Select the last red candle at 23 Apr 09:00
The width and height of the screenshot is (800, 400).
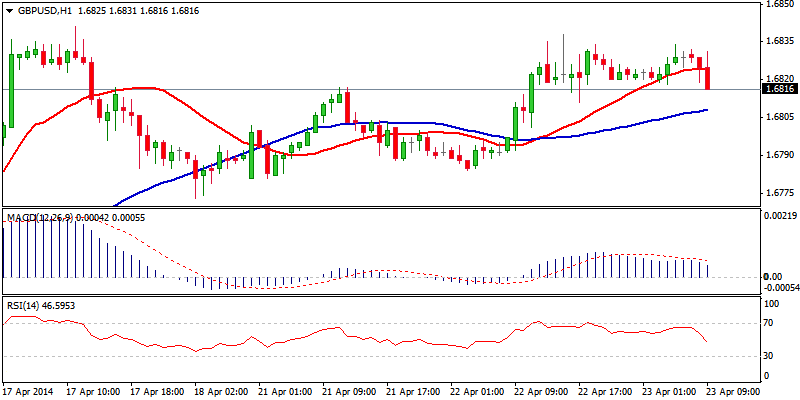pyautogui.click(x=708, y=78)
